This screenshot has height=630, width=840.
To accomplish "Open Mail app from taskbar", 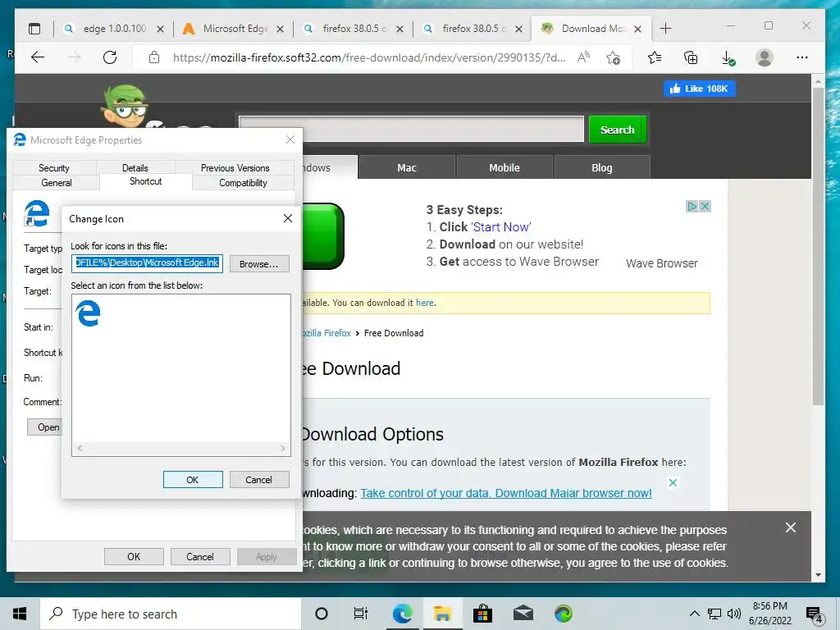I will (523, 614).
